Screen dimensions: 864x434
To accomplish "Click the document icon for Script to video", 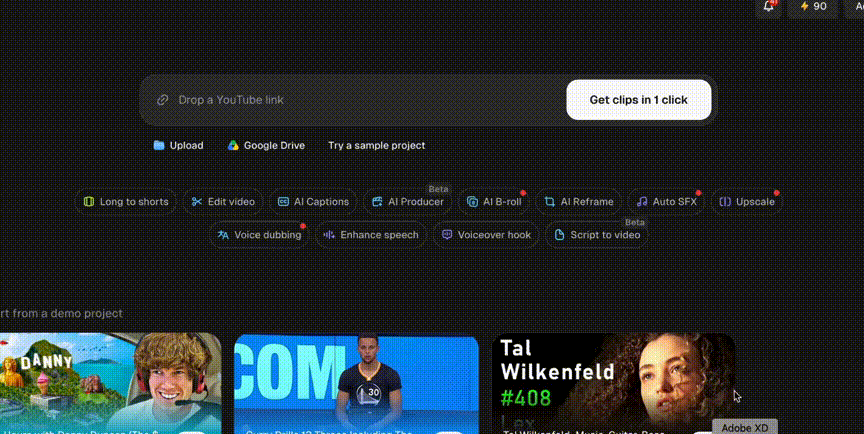I will [559, 235].
